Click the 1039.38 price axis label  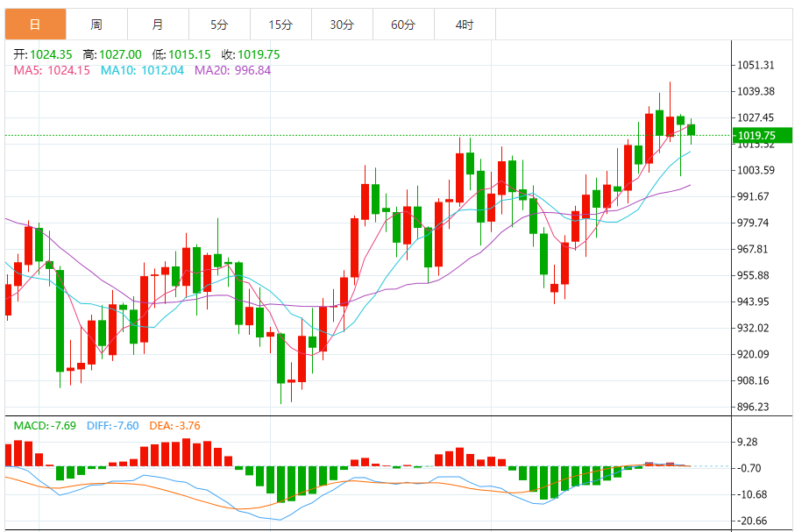(x=756, y=91)
